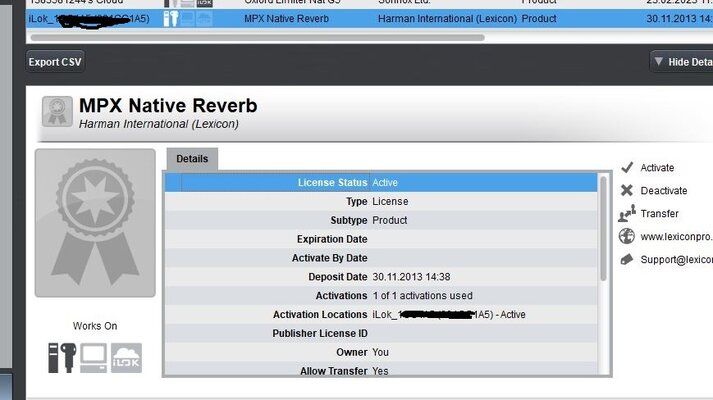Select the Subtype Product row

tap(381, 220)
